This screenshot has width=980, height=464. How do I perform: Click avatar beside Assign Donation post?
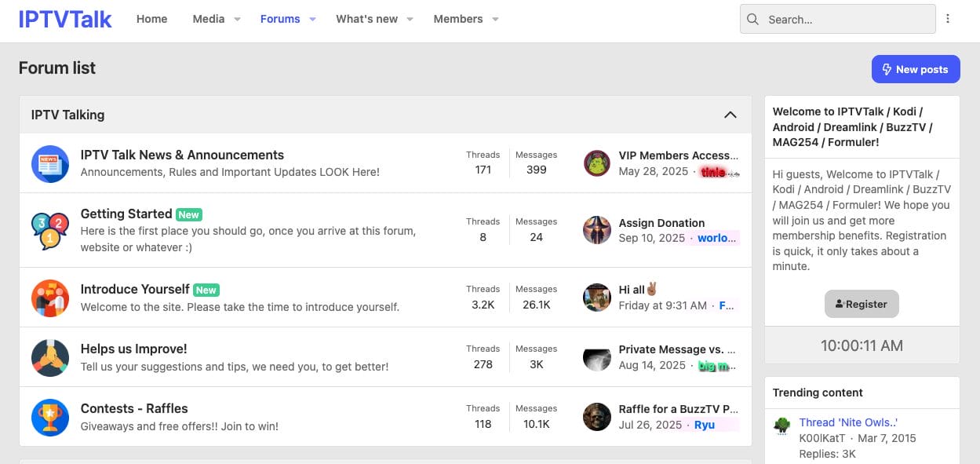coord(597,230)
